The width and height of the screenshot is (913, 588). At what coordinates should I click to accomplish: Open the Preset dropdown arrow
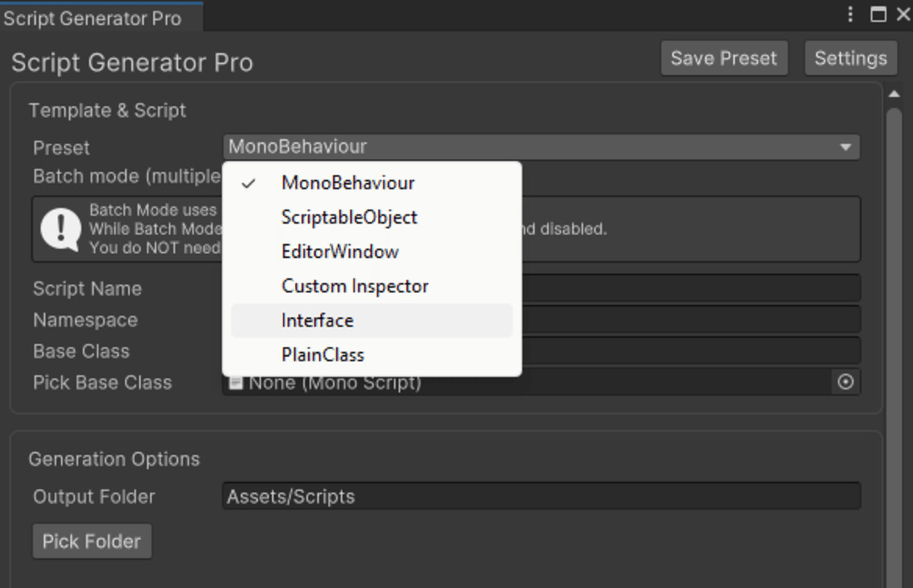pos(847,147)
